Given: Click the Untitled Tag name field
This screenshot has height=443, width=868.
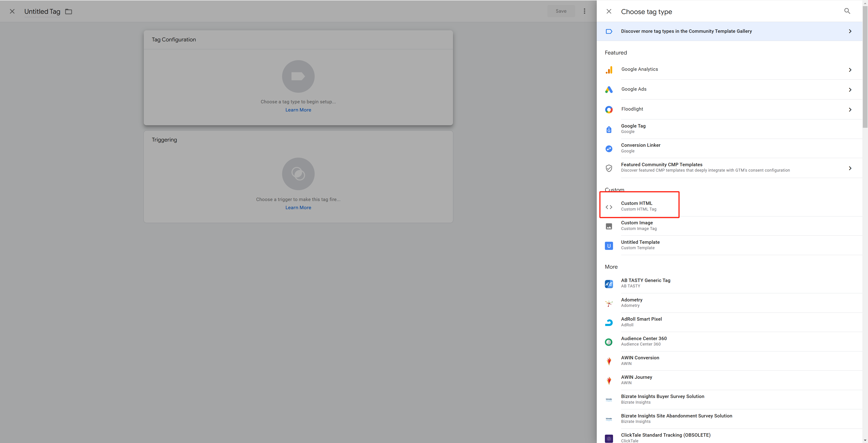Looking at the screenshot, I should tap(42, 12).
